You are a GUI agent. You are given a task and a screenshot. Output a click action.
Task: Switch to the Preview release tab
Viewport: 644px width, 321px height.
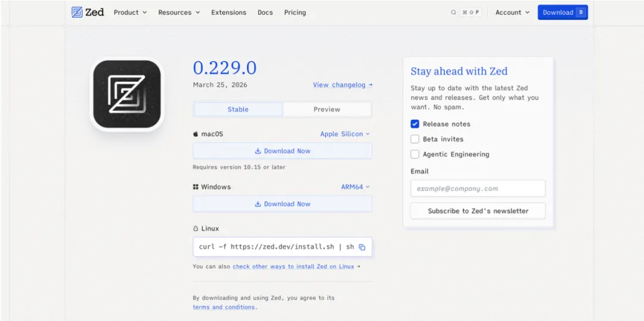click(327, 109)
